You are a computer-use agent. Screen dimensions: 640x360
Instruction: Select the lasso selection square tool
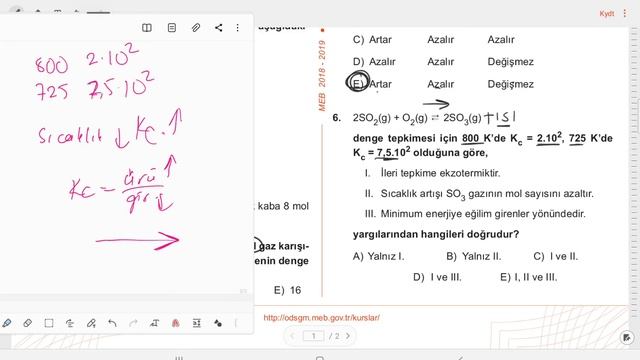[49, 323]
